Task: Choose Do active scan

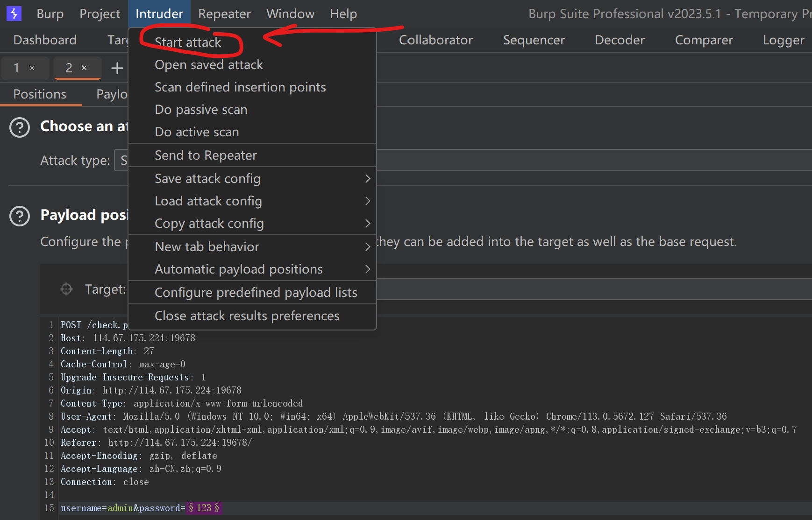Action: pyautogui.click(x=252, y=132)
